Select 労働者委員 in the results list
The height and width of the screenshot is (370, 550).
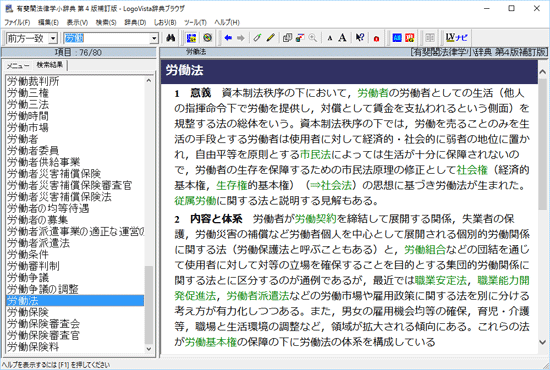[33, 151]
